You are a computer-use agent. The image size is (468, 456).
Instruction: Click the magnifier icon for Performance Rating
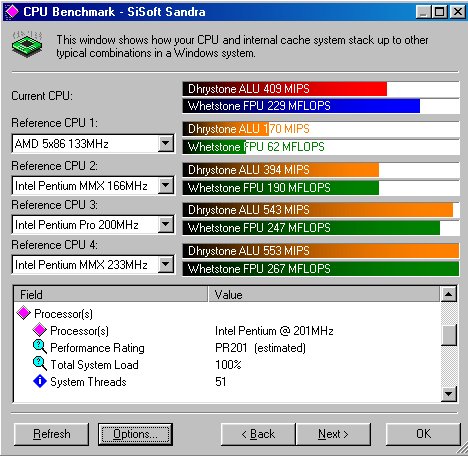click(40, 347)
